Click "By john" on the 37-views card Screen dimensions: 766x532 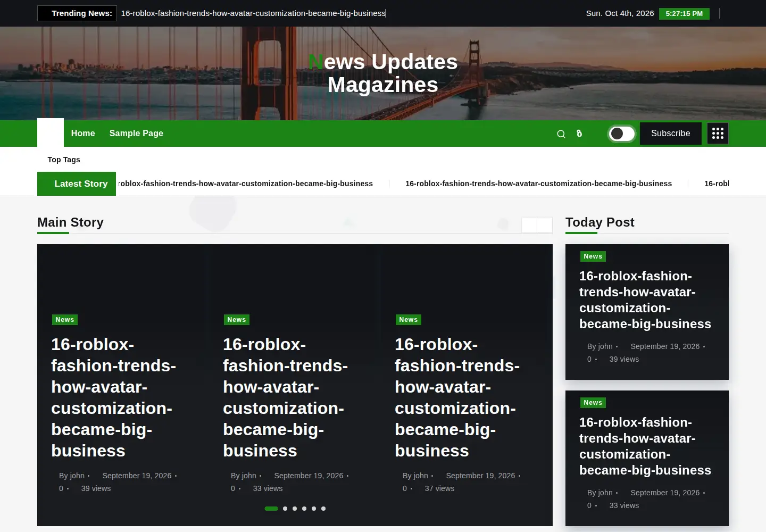[415, 476]
